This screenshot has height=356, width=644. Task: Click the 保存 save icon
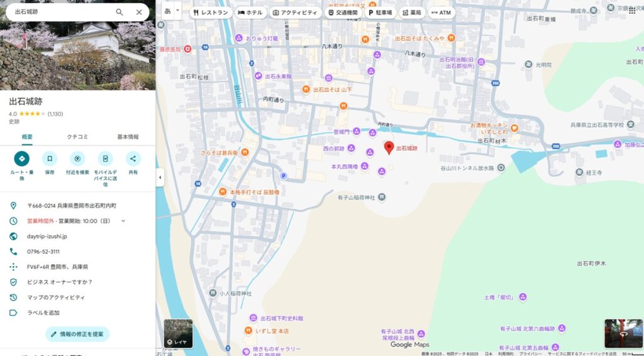[50, 159]
